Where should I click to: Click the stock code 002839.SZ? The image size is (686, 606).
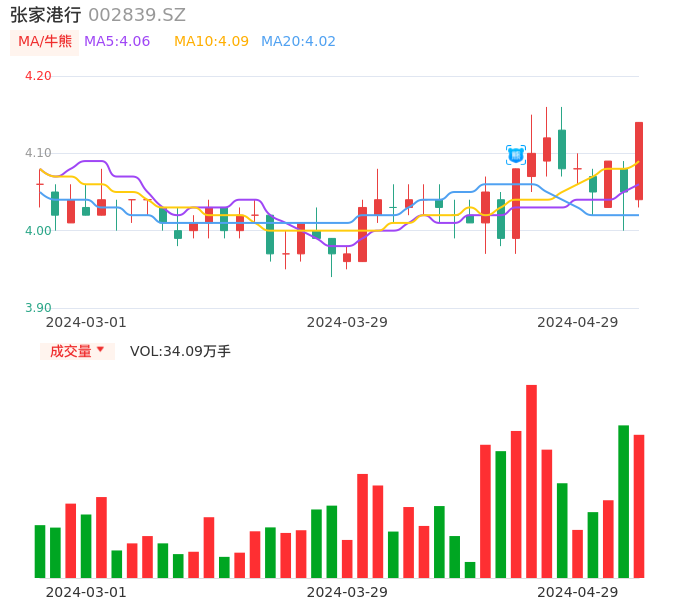tap(137, 15)
